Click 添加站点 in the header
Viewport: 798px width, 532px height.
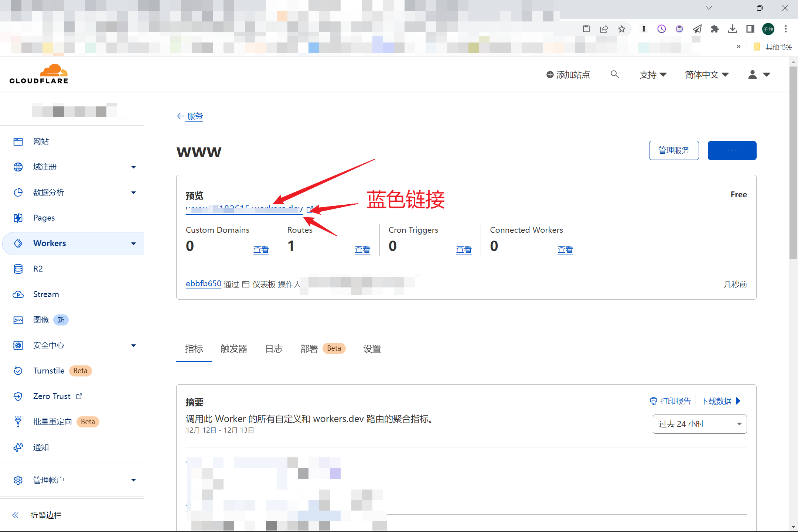pos(568,75)
